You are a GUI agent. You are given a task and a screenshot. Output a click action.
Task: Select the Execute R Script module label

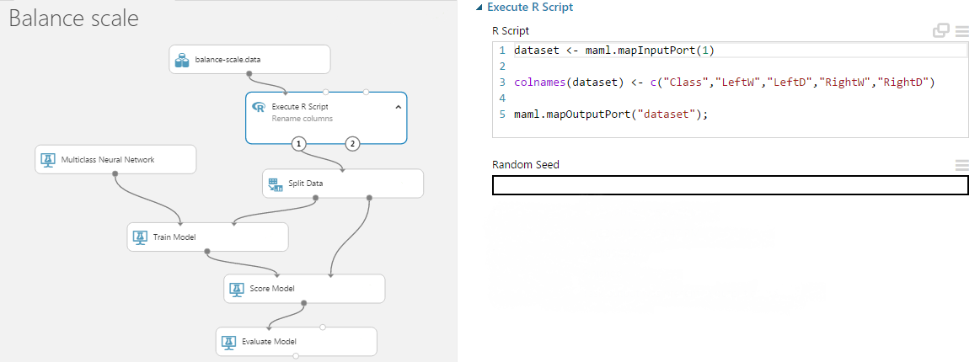click(x=300, y=107)
